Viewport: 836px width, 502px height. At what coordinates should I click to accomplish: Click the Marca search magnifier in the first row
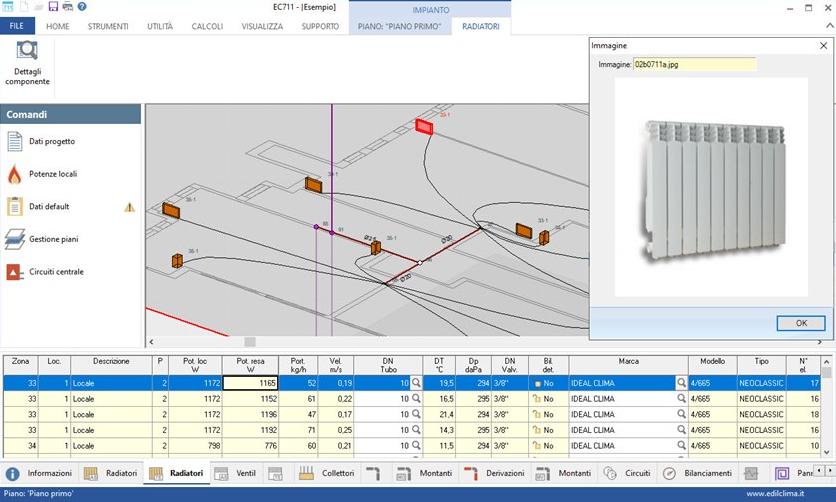pyautogui.click(x=682, y=383)
